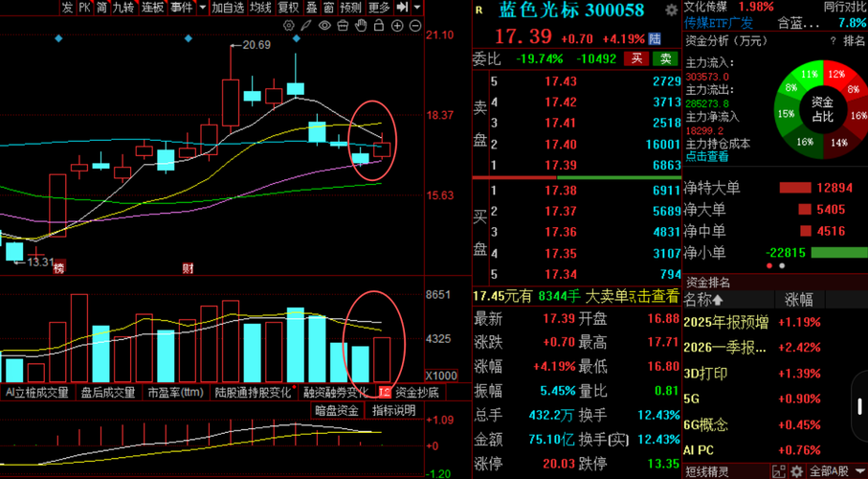Viewport: 868px width, 479px height.
Task: Select the 3D打印 row
Action: [775, 374]
